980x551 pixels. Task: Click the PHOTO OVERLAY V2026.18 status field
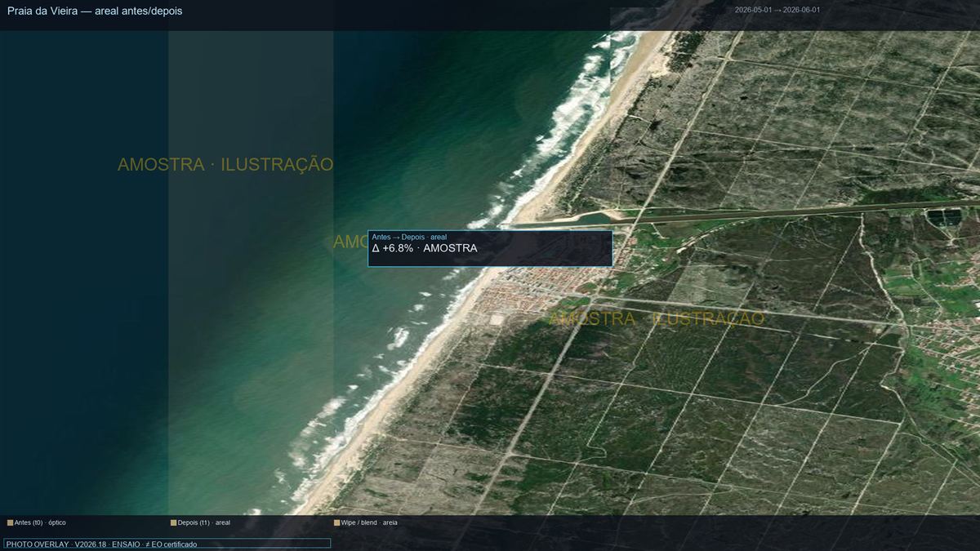[167, 544]
